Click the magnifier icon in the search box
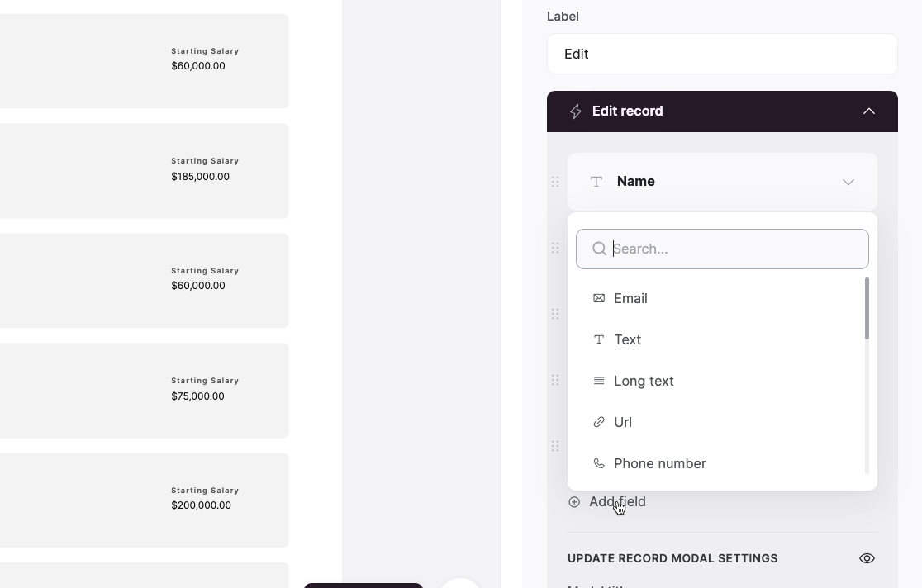 (x=599, y=249)
